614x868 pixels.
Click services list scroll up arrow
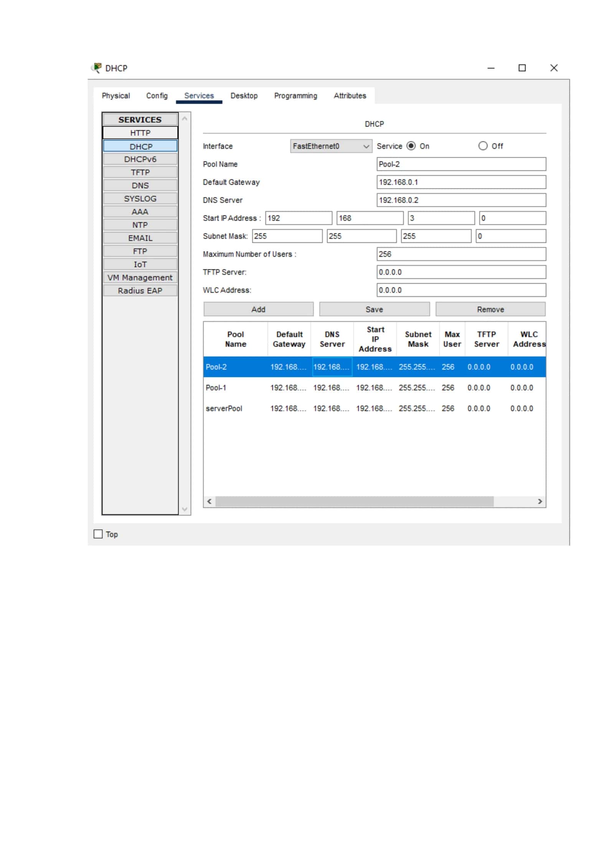[x=185, y=119]
